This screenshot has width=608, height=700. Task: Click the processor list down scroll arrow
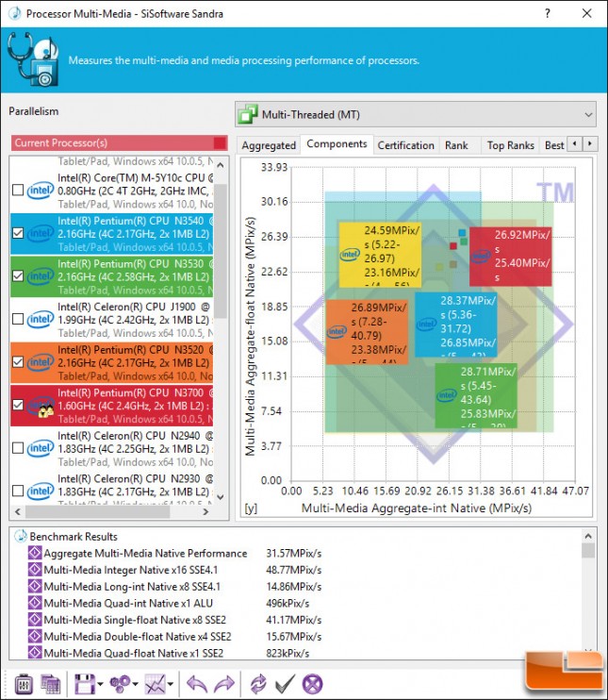[221, 497]
